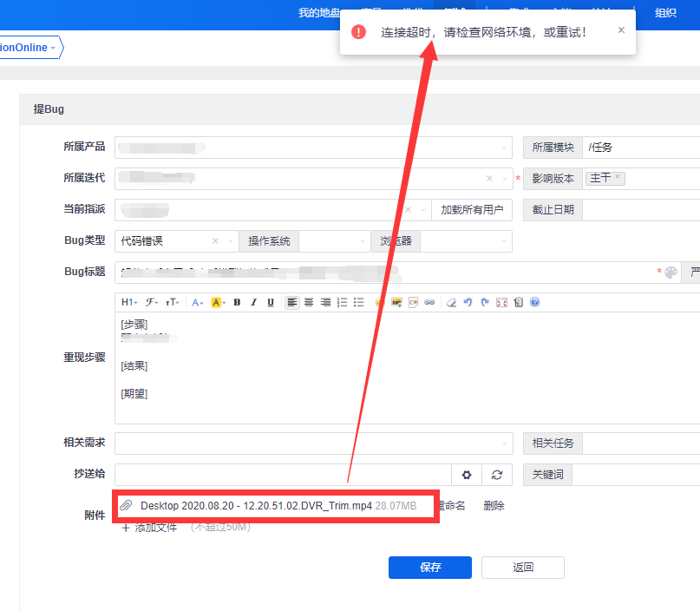The height and width of the screenshot is (611, 700).
Task: Click the blue 保存 button
Action: pyautogui.click(x=430, y=568)
